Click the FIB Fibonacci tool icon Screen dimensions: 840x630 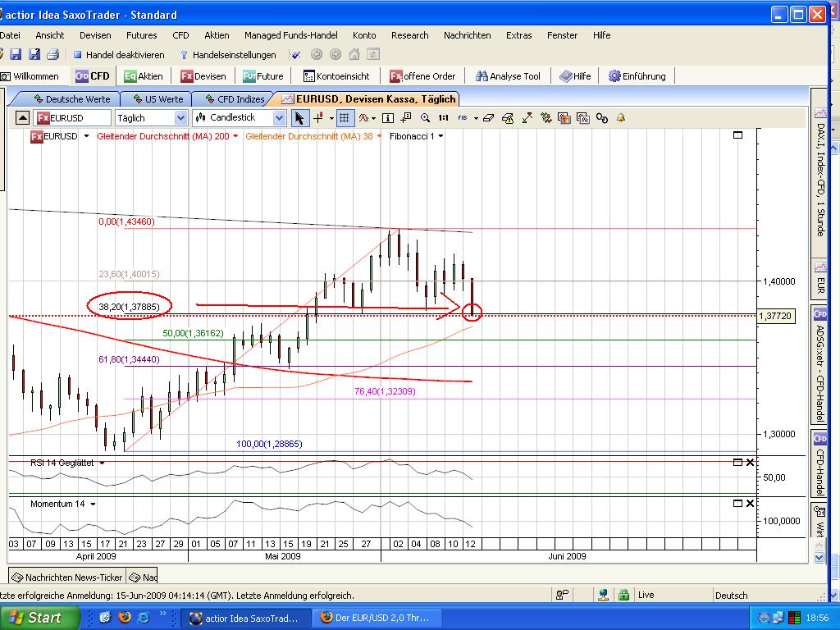click(x=463, y=118)
